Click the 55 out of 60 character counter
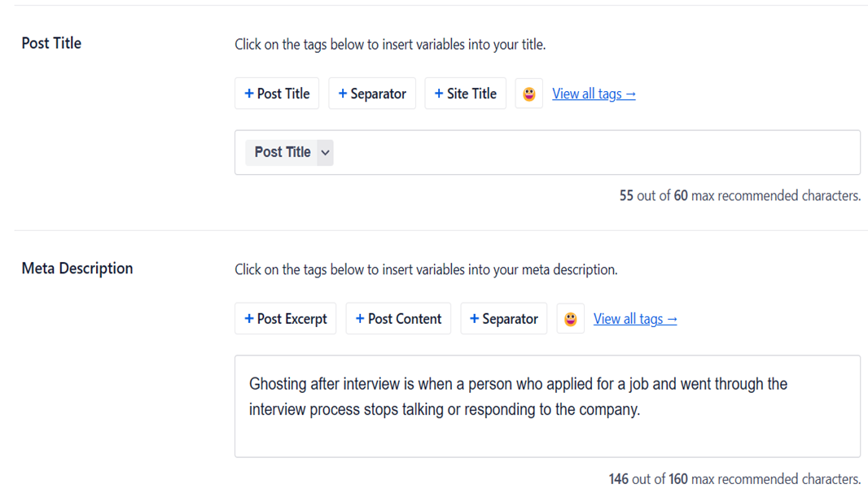Viewport: 868px width, 493px height. pyautogui.click(x=739, y=196)
